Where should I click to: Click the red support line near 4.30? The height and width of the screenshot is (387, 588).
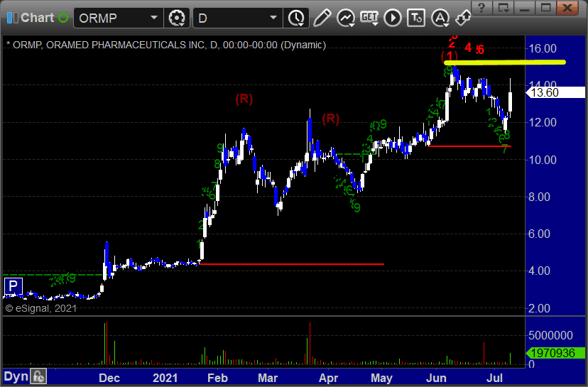coord(291,264)
